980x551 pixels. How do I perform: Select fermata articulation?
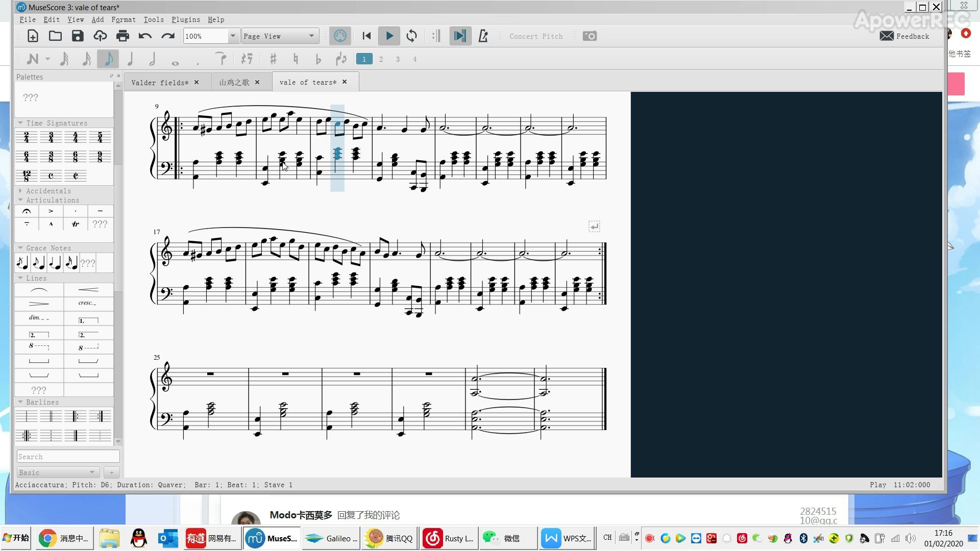point(27,211)
